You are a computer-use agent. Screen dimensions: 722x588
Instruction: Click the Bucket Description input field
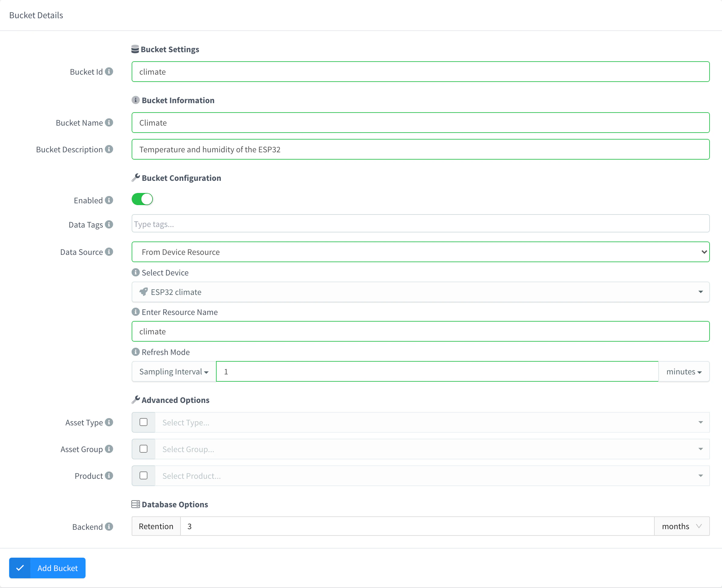(420, 149)
